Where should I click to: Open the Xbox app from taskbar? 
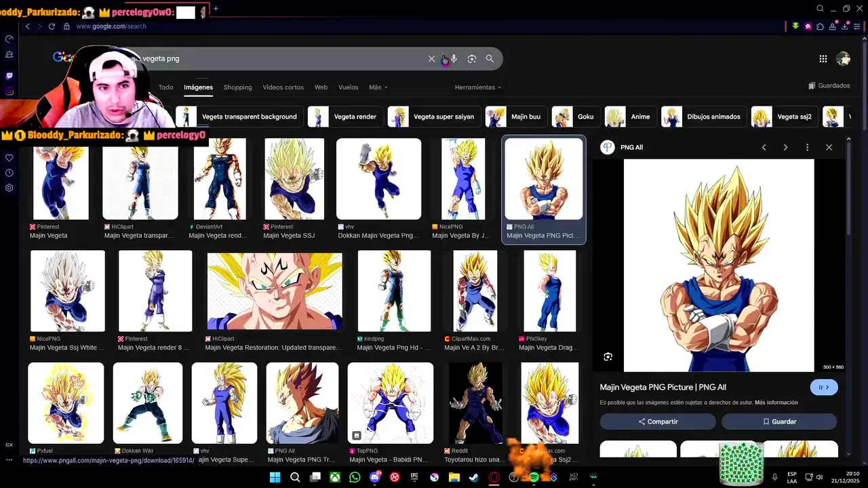click(x=335, y=477)
